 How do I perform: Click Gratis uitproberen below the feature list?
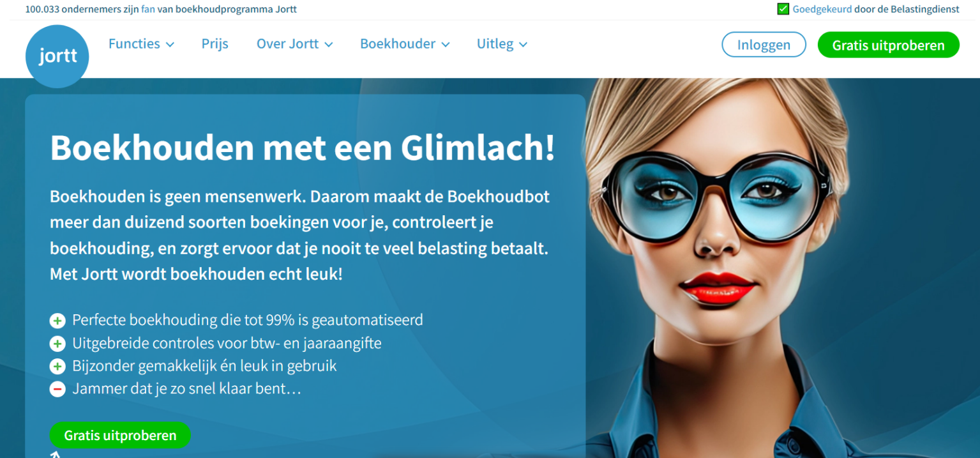[x=120, y=435]
